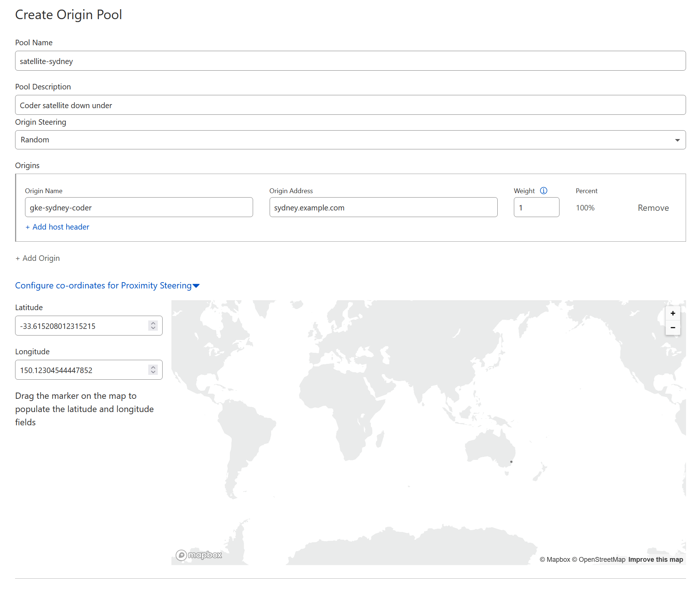Image resolution: width=700 pixels, height=589 pixels.
Task: Click the Mapbox logo
Action: tap(199, 555)
